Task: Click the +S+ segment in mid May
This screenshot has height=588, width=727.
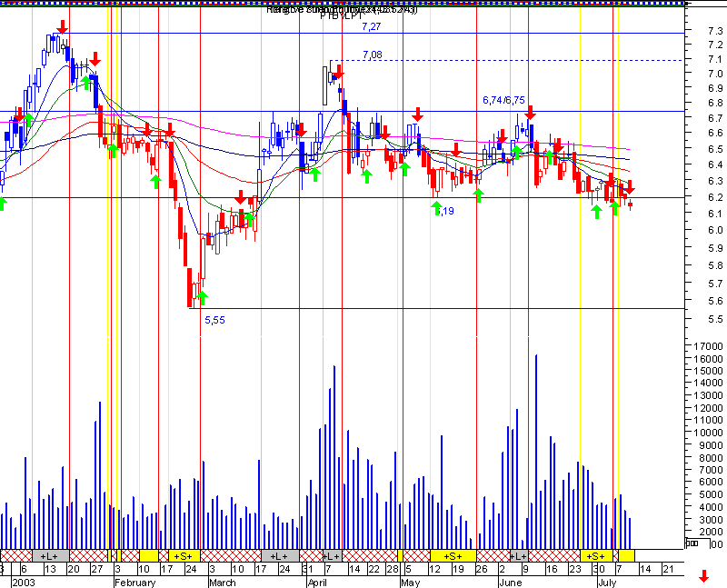Action: [x=453, y=555]
